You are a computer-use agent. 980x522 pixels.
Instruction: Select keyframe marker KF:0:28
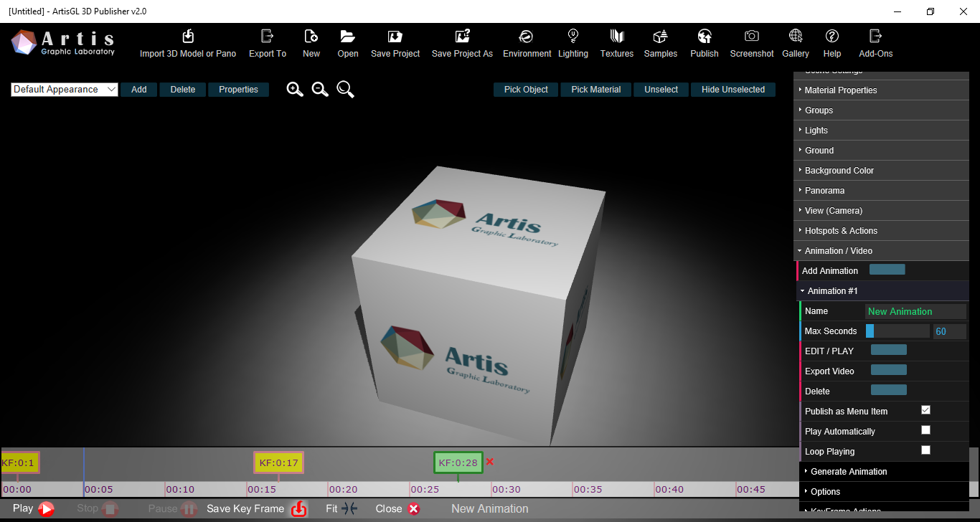458,462
